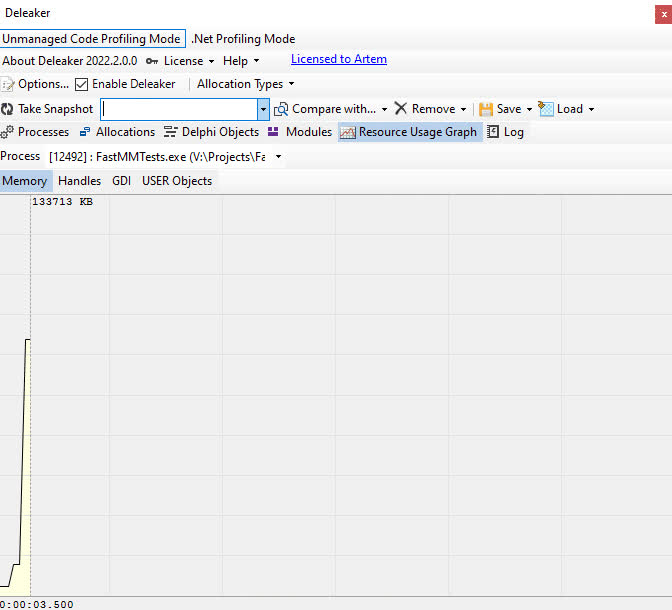Click the Licensed to Artem link
The image size is (672, 610).
coord(339,59)
